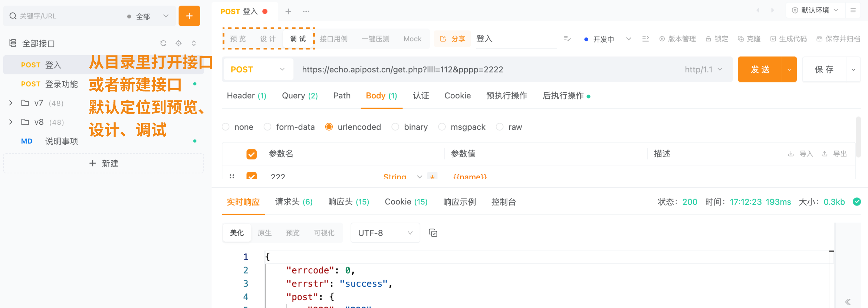Image resolution: width=868 pixels, height=308 pixels.
Task: Open the 全部 filter dropdown
Action: coord(148,16)
